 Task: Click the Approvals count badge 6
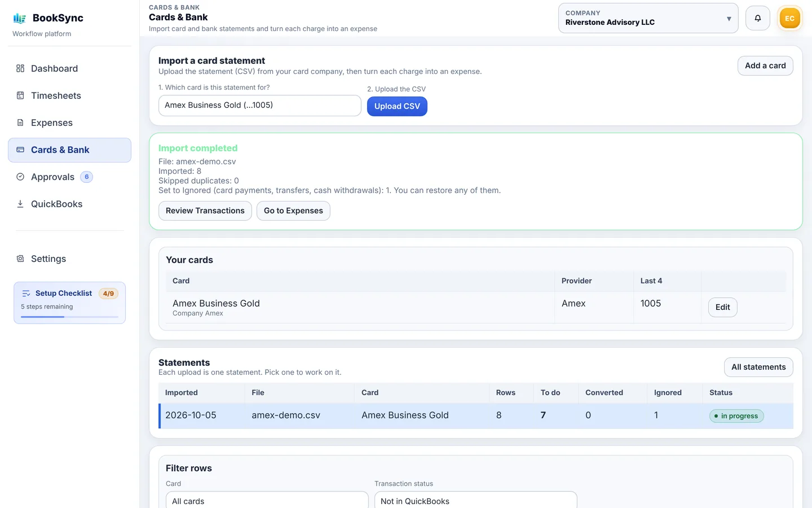point(86,177)
